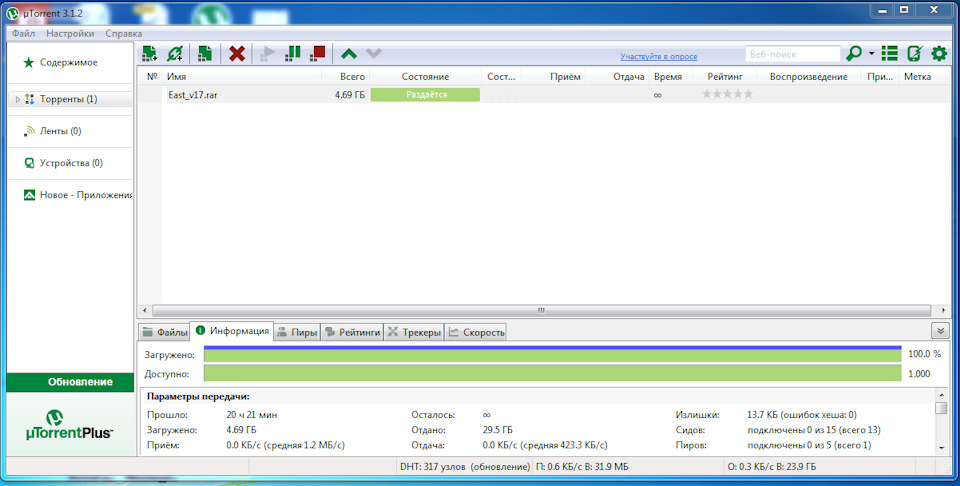Sort by the Отдача column header
The image size is (960, 486).
pos(617,77)
